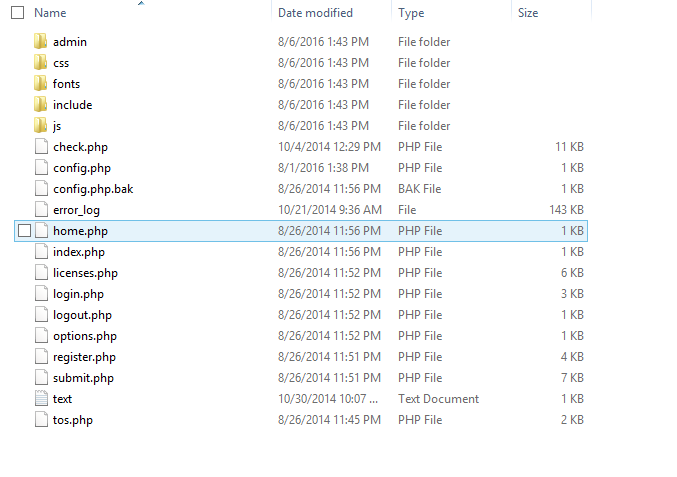
Task: Click the register.php file icon
Action: (41, 357)
